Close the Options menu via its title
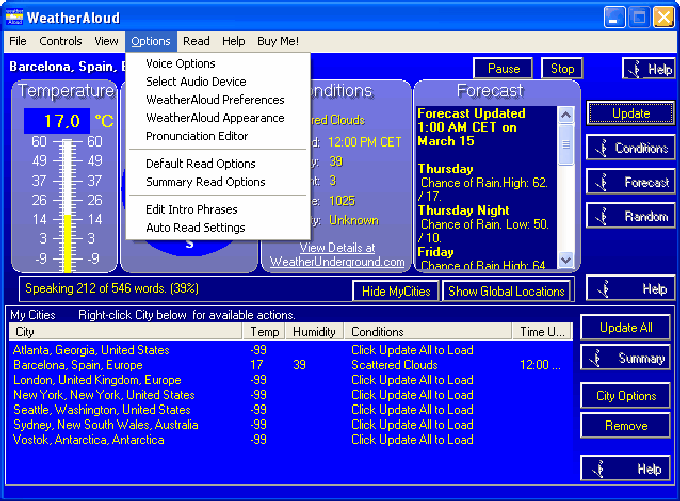This screenshot has width=680, height=501. click(x=151, y=41)
